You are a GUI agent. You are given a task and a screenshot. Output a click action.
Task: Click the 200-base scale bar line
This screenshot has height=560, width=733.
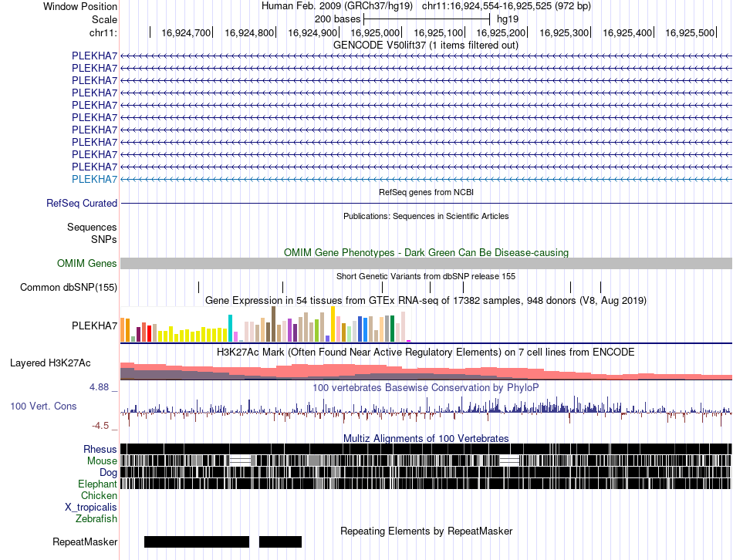coord(427,19)
